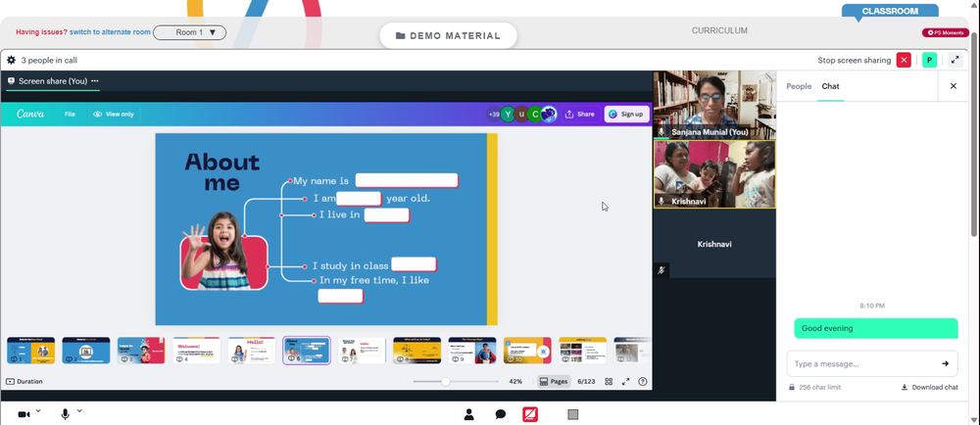Open Canva grid view icon

click(609, 381)
